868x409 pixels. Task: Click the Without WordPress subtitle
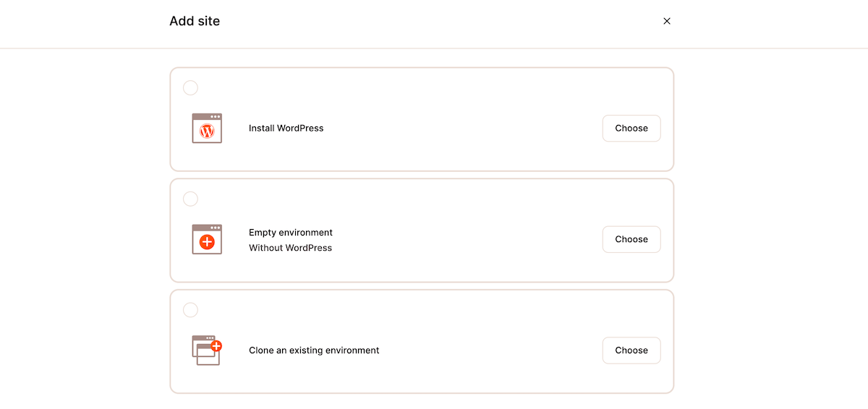click(x=290, y=248)
